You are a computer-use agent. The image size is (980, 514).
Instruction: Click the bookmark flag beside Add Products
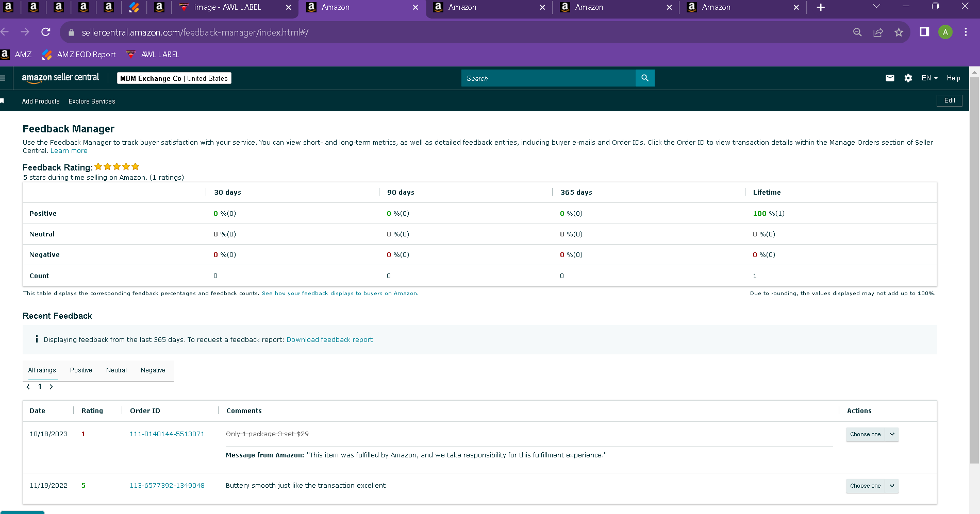pos(2,101)
